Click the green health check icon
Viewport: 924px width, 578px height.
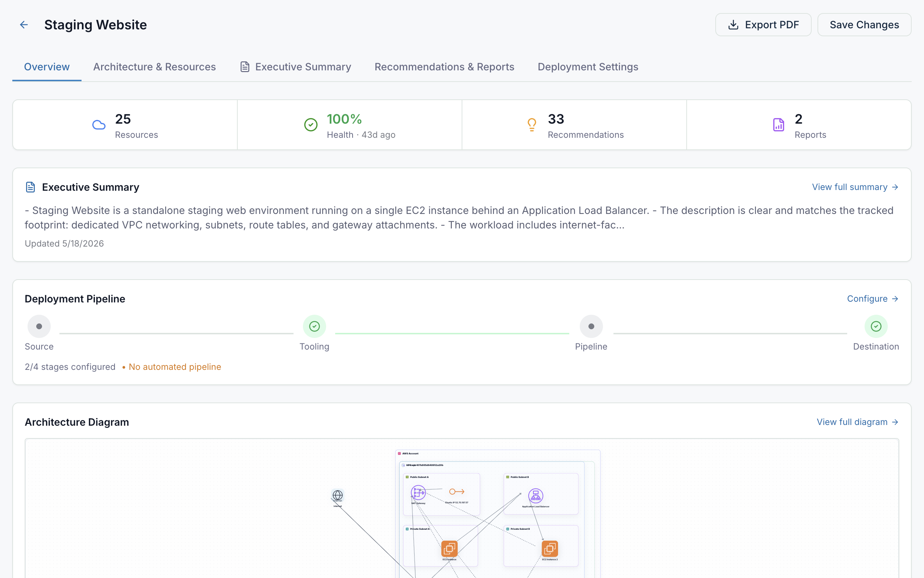(x=311, y=125)
